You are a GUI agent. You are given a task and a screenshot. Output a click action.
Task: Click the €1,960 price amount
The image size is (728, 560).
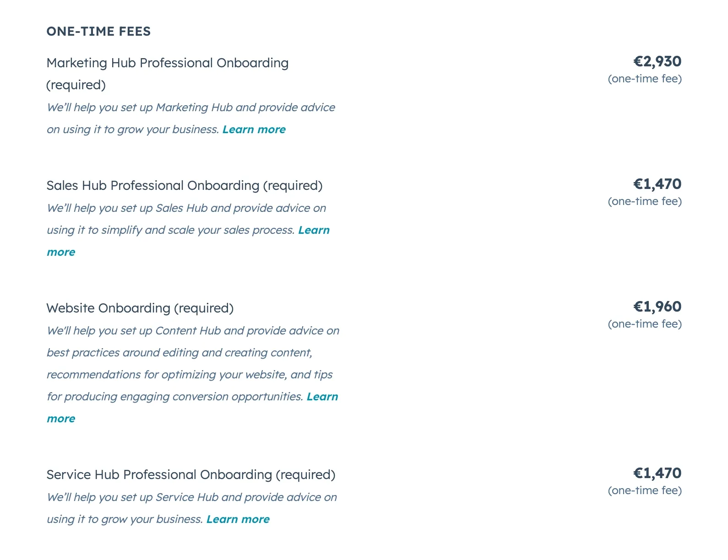[657, 307]
